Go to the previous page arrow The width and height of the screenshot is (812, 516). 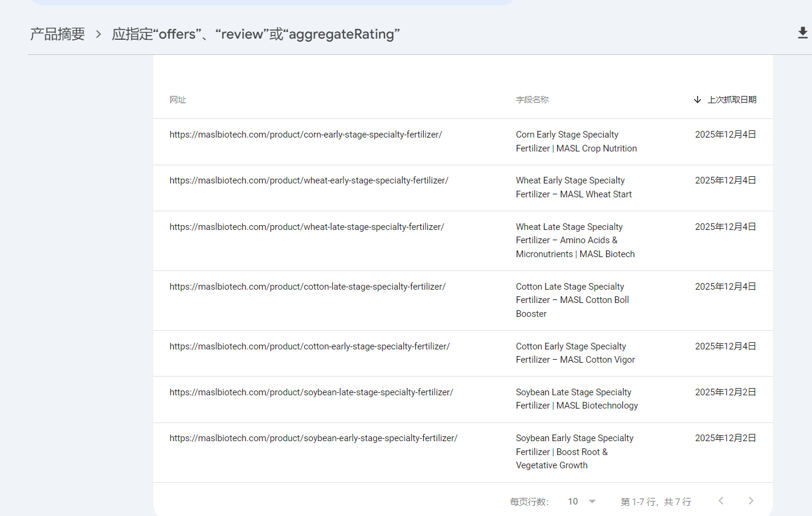[x=721, y=501]
